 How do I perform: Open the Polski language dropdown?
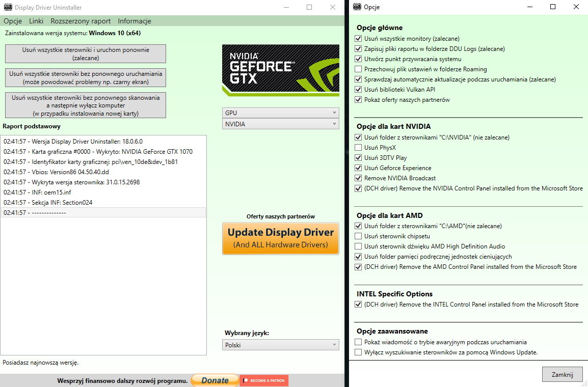[x=280, y=345]
